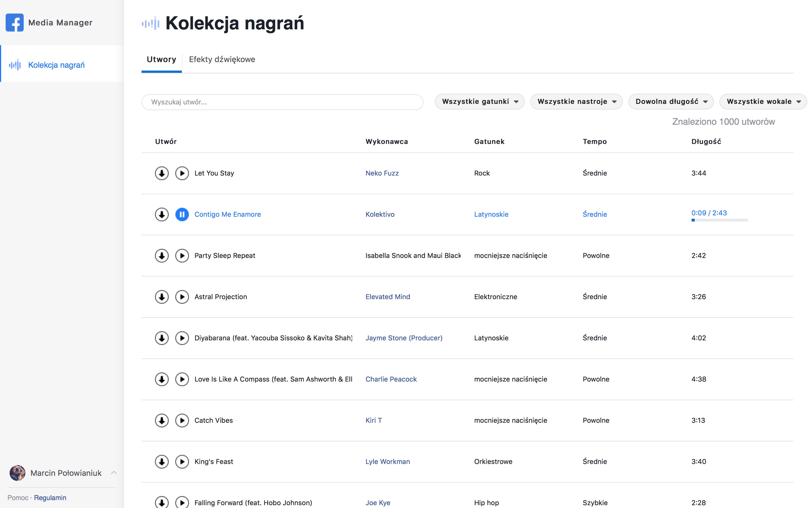Viewport: 812px width, 508px height.
Task: Seek on the Contigo Me Enamore progress bar
Action: coord(720,220)
